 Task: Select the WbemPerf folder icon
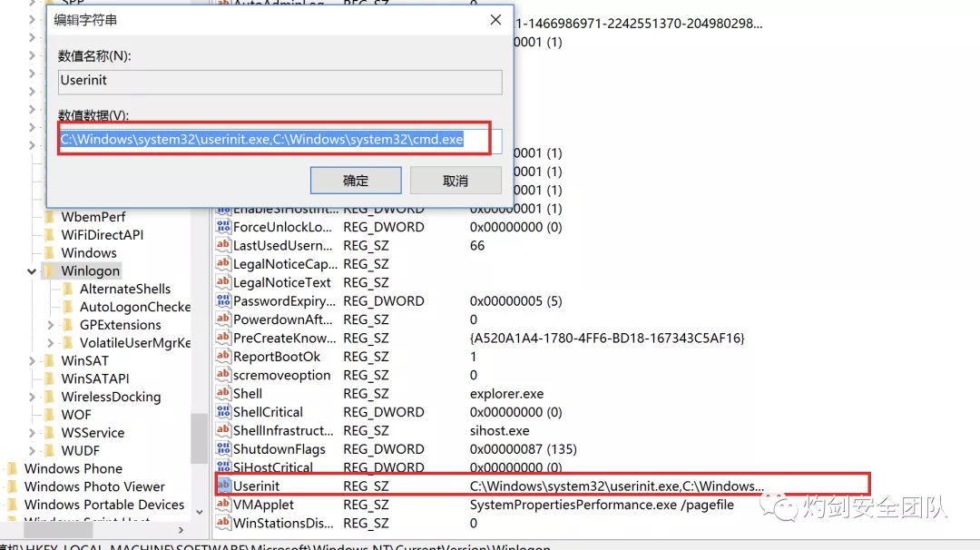tap(49, 217)
